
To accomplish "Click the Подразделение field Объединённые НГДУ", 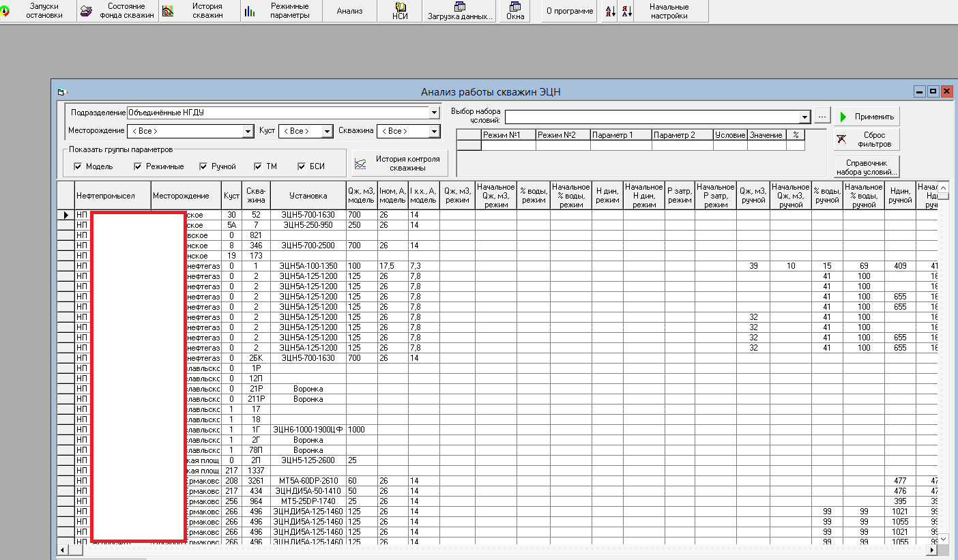I will coord(278,113).
